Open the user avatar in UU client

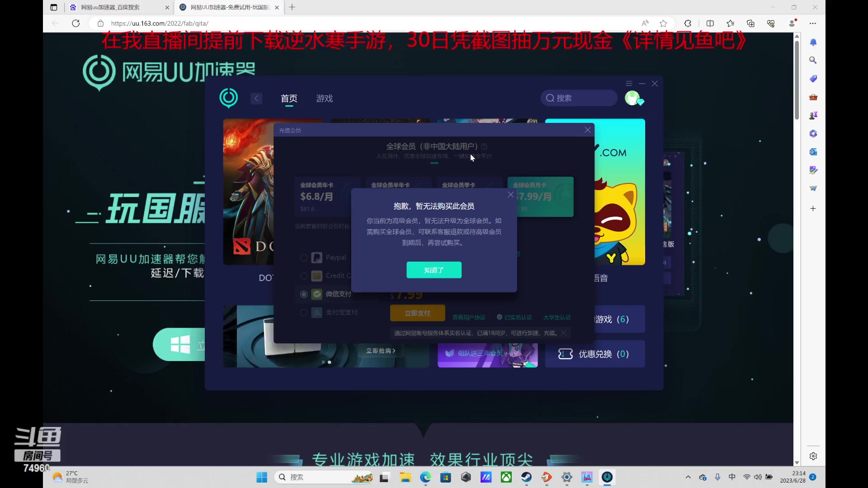click(633, 98)
